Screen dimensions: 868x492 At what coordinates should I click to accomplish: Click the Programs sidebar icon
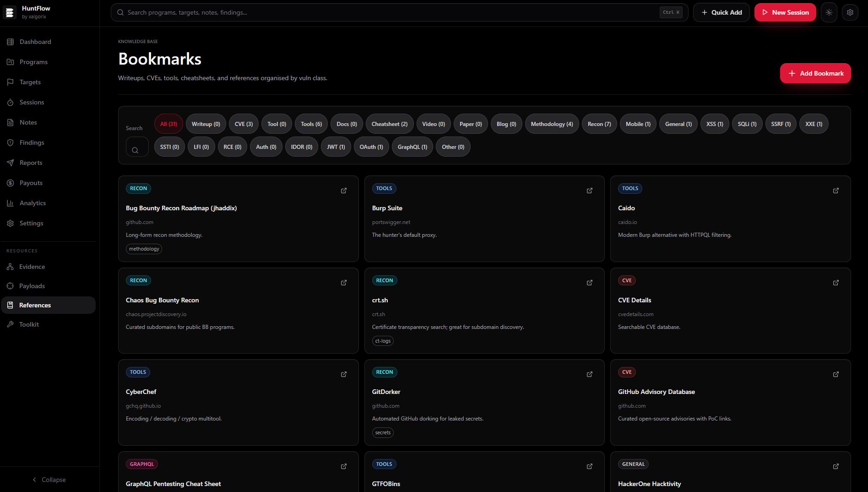[x=10, y=62]
